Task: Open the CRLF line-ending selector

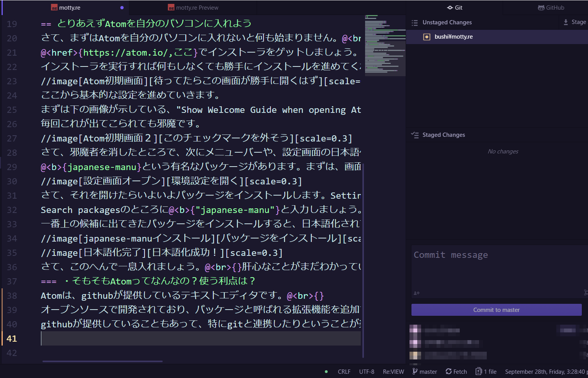Action: 344,371
